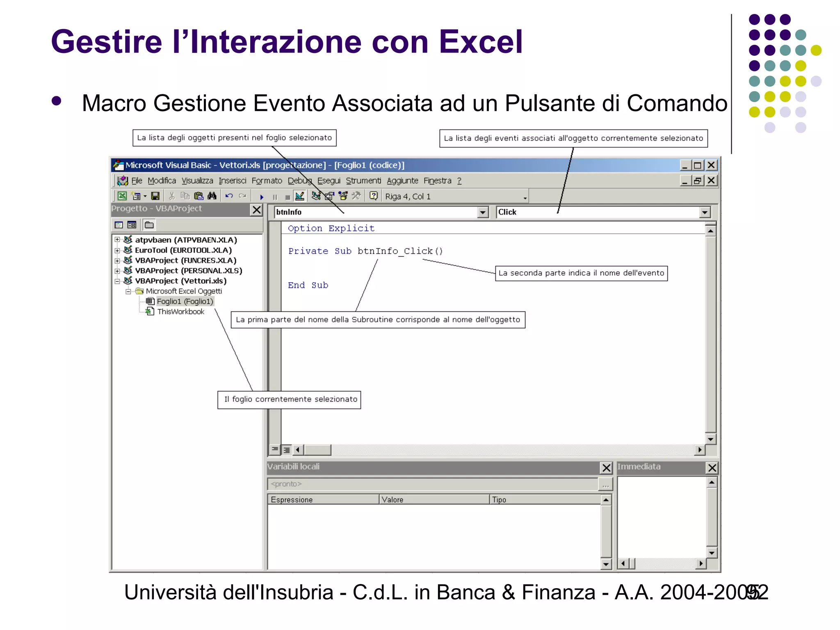Click the Visual Basic Help question icon

click(373, 196)
